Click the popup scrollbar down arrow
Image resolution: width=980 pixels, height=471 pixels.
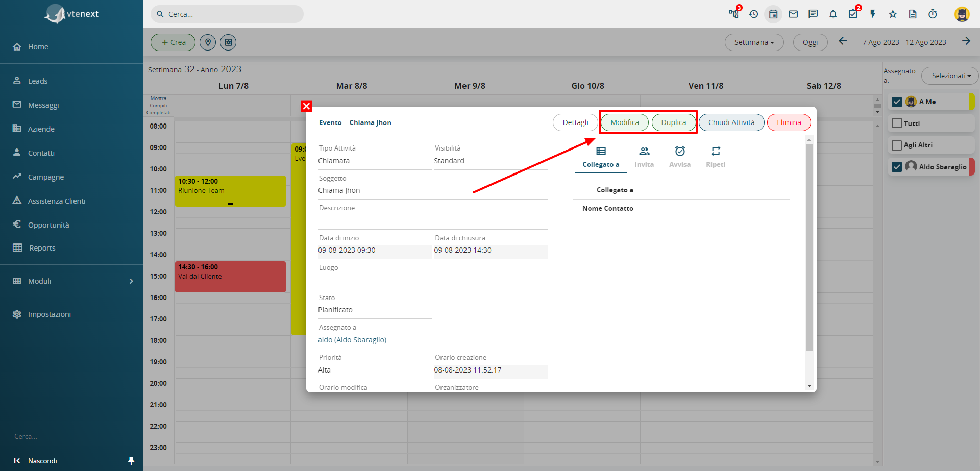[x=809, y=386]
